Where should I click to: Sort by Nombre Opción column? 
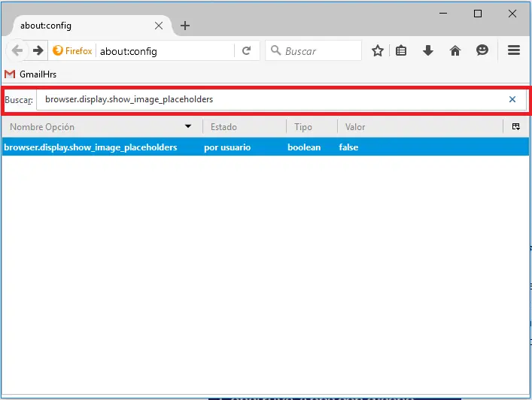pyautogui.click(x=102, y=127)
